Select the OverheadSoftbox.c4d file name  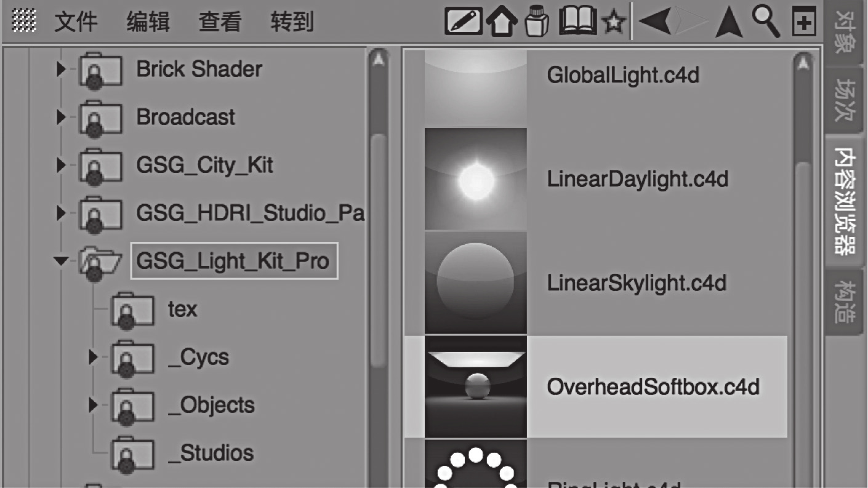(x=653, y=387)
